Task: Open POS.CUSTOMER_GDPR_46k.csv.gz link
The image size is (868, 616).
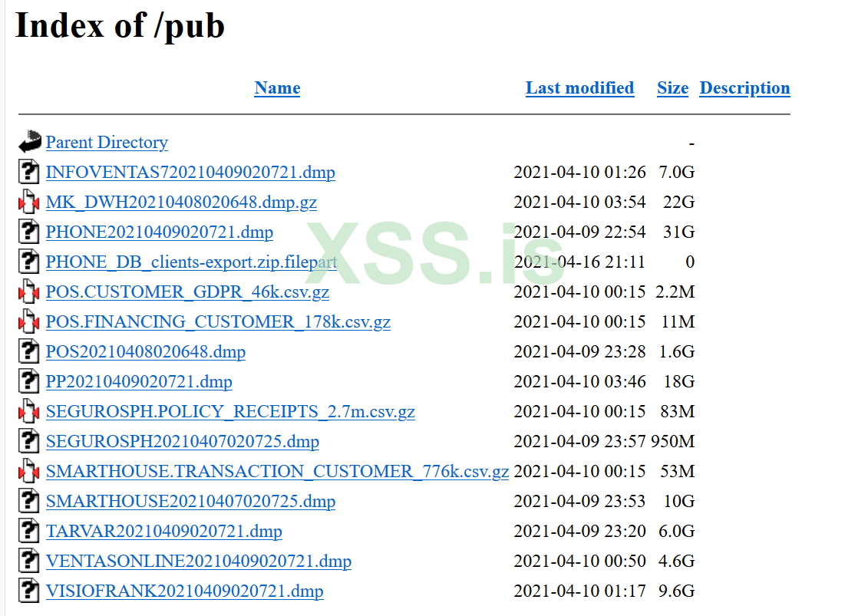Action: (x=187, y=292)
